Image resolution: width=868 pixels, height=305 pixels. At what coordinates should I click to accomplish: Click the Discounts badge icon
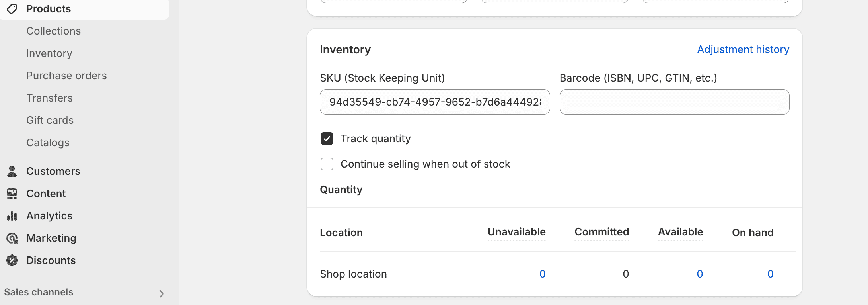[12, 260]
